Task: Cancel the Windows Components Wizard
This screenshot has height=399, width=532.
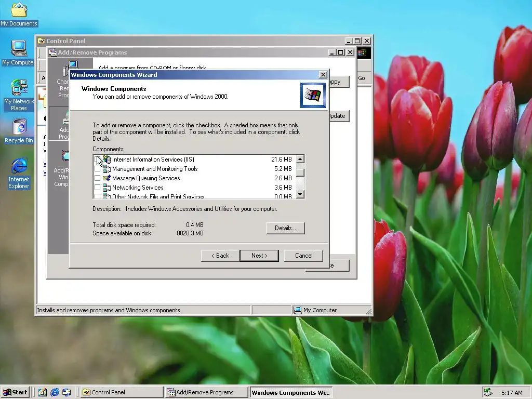Action: 303,256
